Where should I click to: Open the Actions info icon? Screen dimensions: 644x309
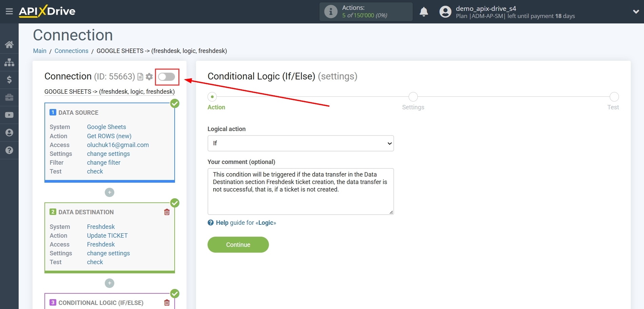(331, 12)
